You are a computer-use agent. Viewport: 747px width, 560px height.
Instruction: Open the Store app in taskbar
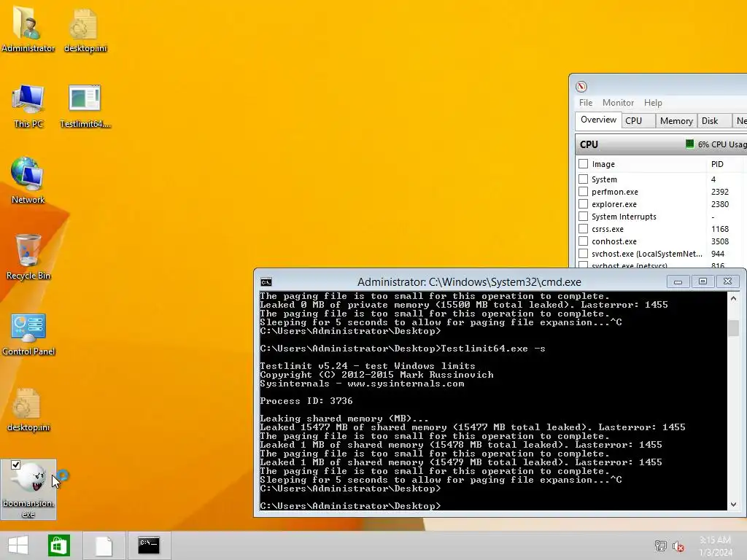(x=58, y=545)
